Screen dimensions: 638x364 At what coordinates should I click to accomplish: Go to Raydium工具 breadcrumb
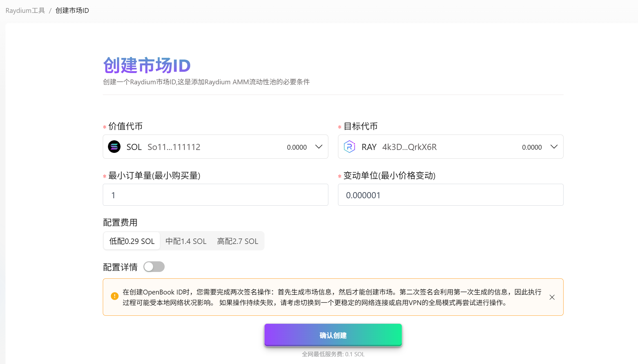pos(25,10)
